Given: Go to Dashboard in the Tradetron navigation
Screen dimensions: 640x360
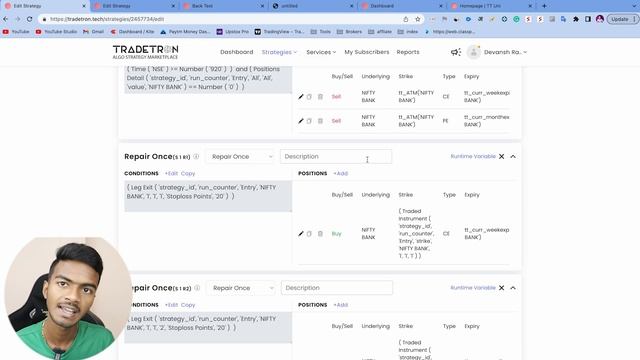Looking at the screenshot, I should pyautogui.click(x=237, y=52).
